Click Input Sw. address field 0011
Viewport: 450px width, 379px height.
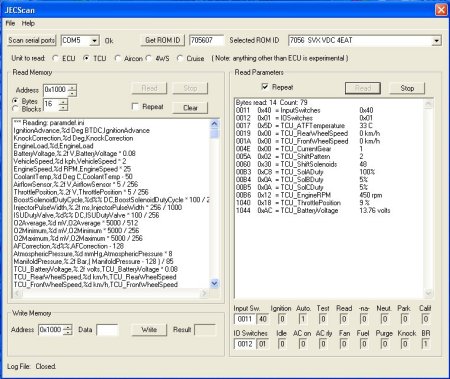(245, 319)
